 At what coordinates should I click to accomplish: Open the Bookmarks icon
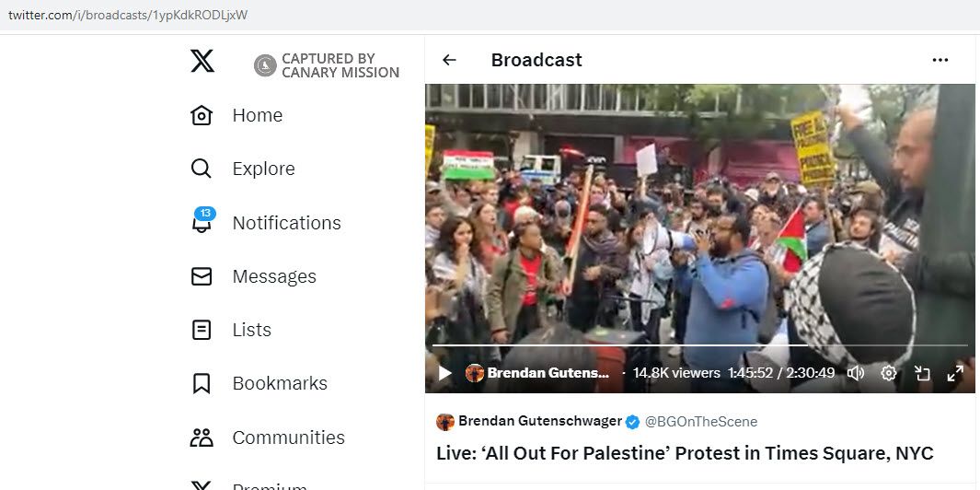point(202,383)
